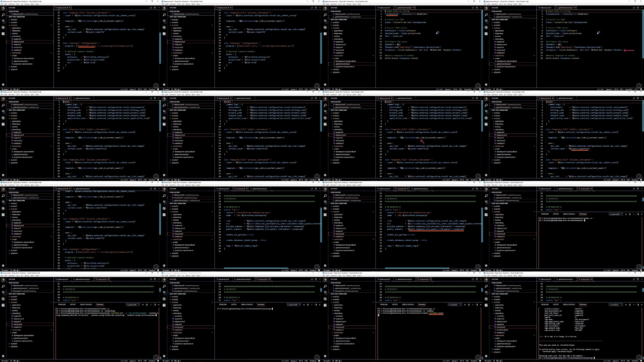
Task: Open Search view in the plan-output window
Action: click(x=486, y=286)
